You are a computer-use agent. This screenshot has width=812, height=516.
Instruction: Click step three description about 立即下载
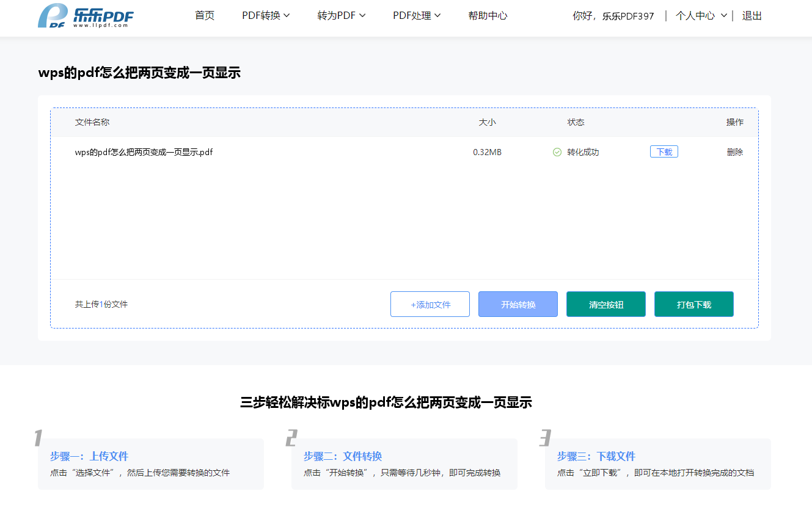pos(656,473)
